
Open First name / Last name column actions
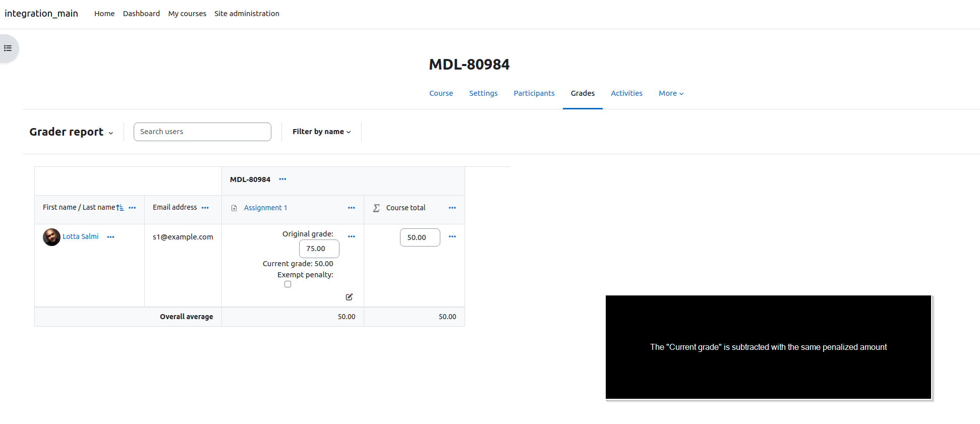pyautogui.click(x=132, y=208)
